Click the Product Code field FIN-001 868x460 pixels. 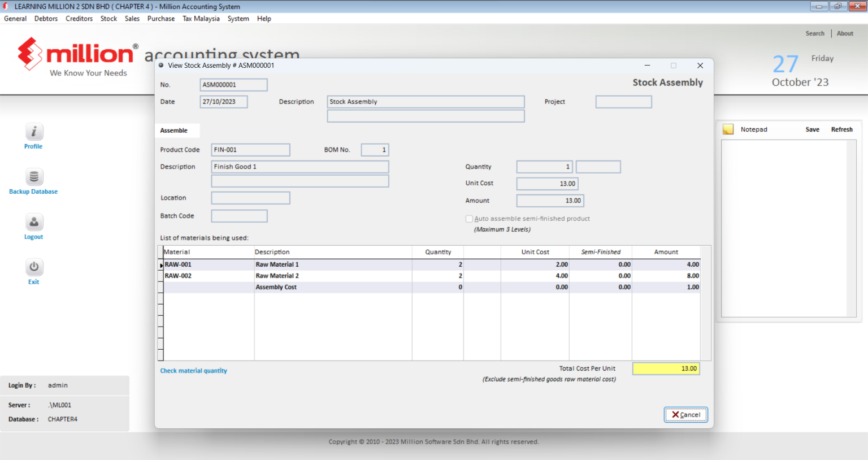click(250, 150)
